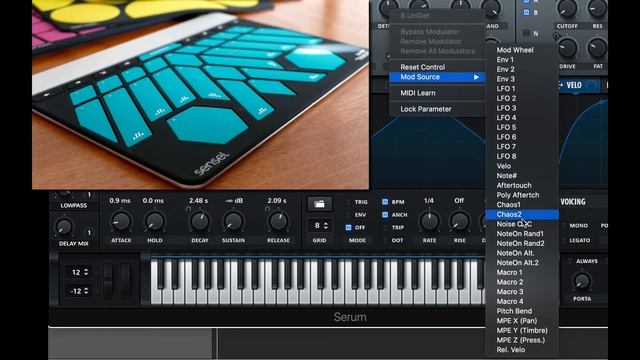Click the filter Res knob

point(597,9)
